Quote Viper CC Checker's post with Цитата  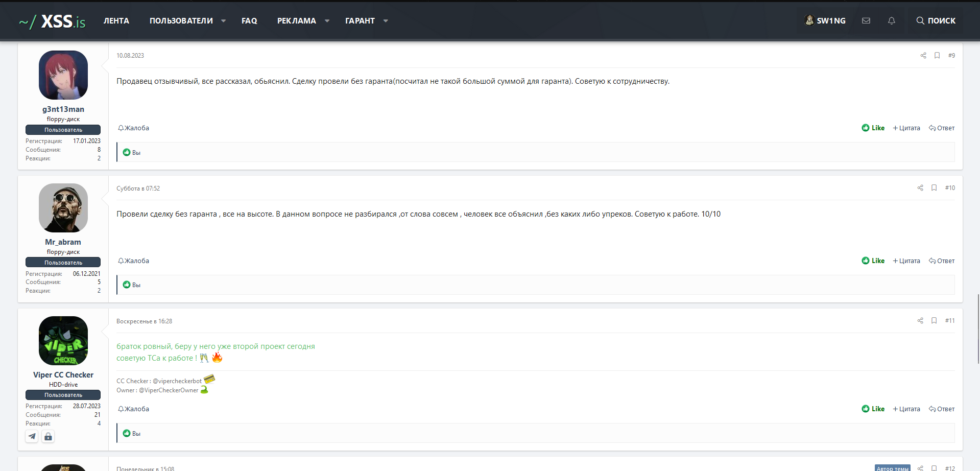906,409
